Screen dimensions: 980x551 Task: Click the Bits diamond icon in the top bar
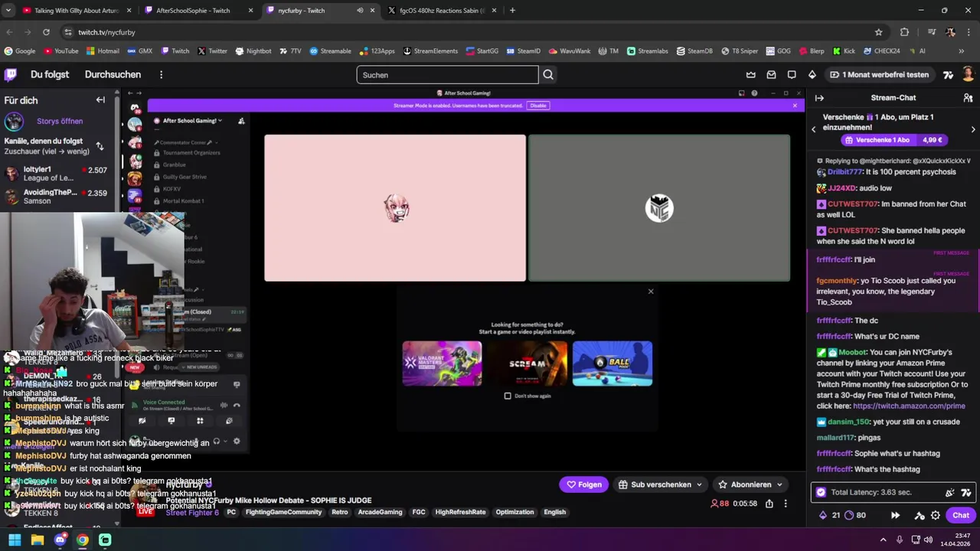(812, 74)
